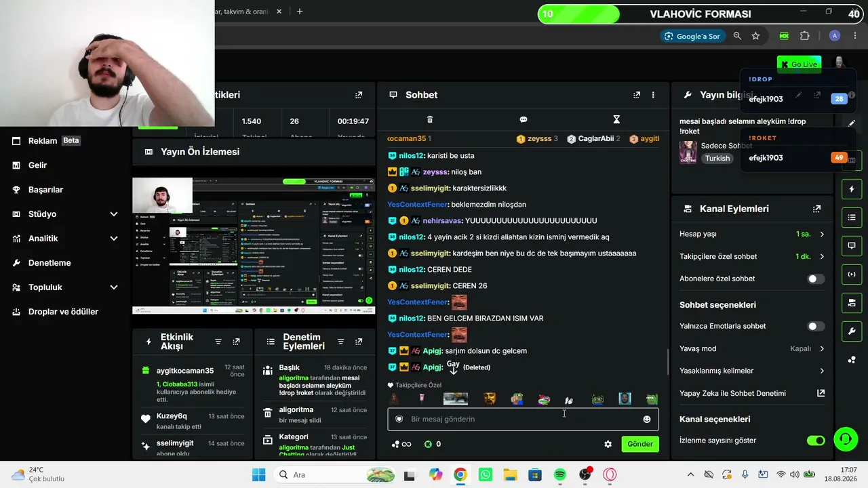
Task: Toggle İzlenme sayısını göster switch
Action: [816, 441]
